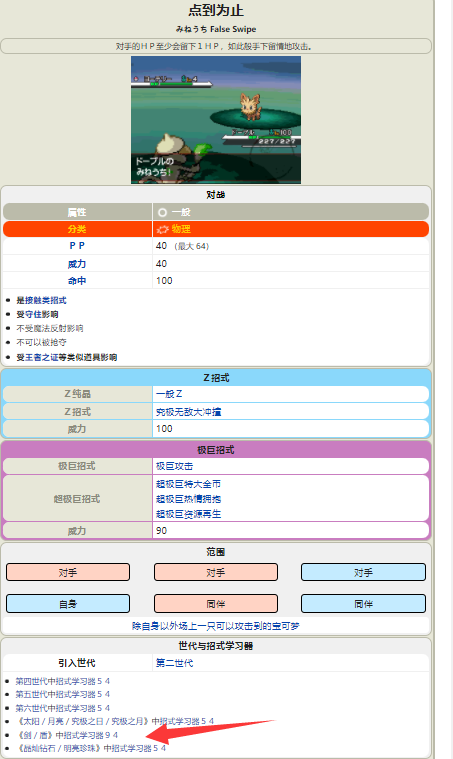Open the 命中 accuracy link
The image size is (453, 759).
(x=77, y=281)
